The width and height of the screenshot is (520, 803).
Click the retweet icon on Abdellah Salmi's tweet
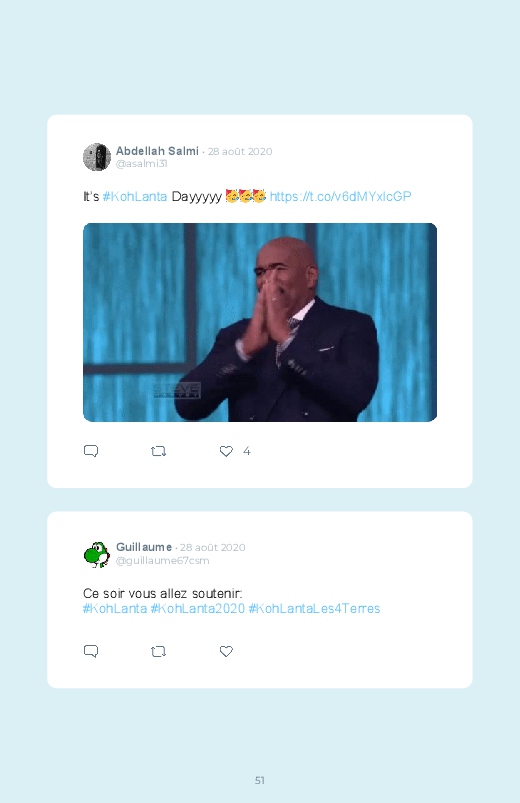pyautogui.click(x=158, y=451)
